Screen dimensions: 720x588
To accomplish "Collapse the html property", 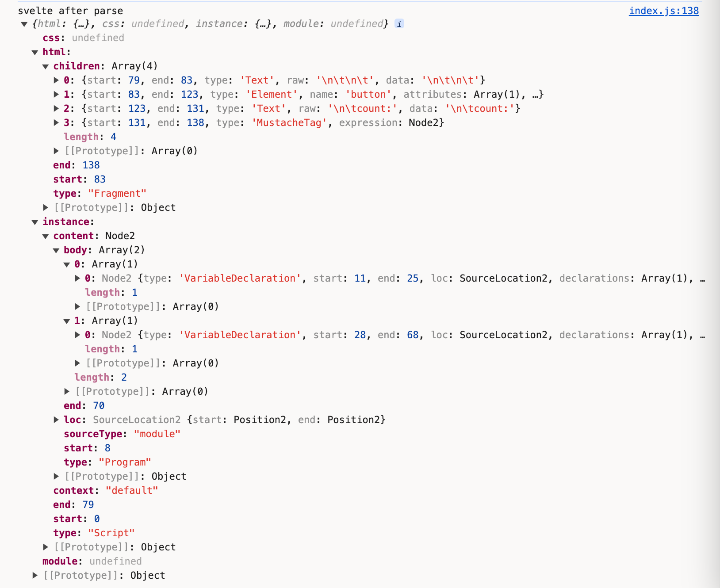I will pos(35,52).
